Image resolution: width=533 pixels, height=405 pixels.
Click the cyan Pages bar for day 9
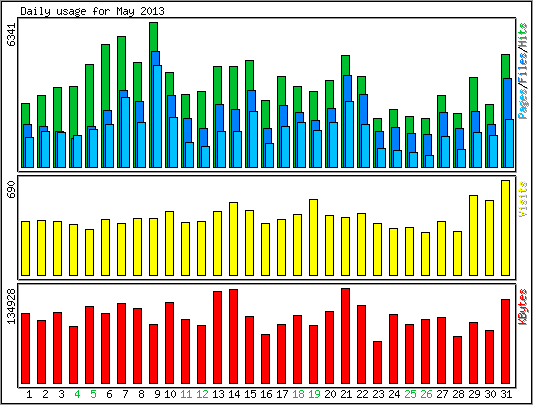coord(157,116)
